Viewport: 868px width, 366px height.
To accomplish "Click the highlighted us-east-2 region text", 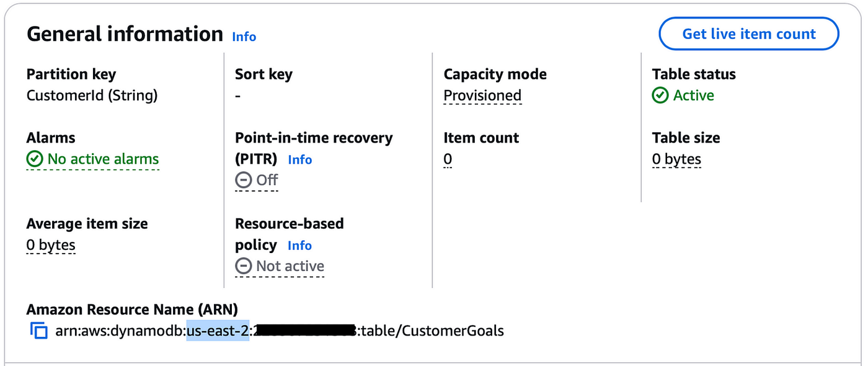I will [218, 331].
